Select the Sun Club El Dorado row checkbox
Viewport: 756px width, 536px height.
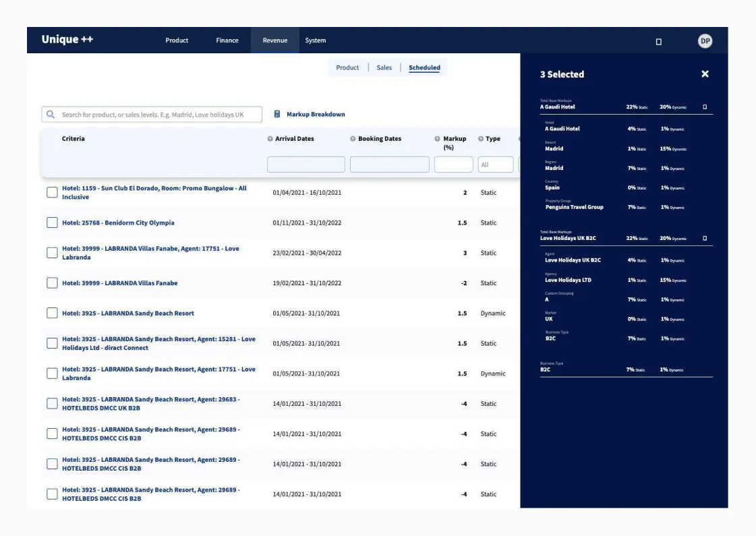(52, 193)
